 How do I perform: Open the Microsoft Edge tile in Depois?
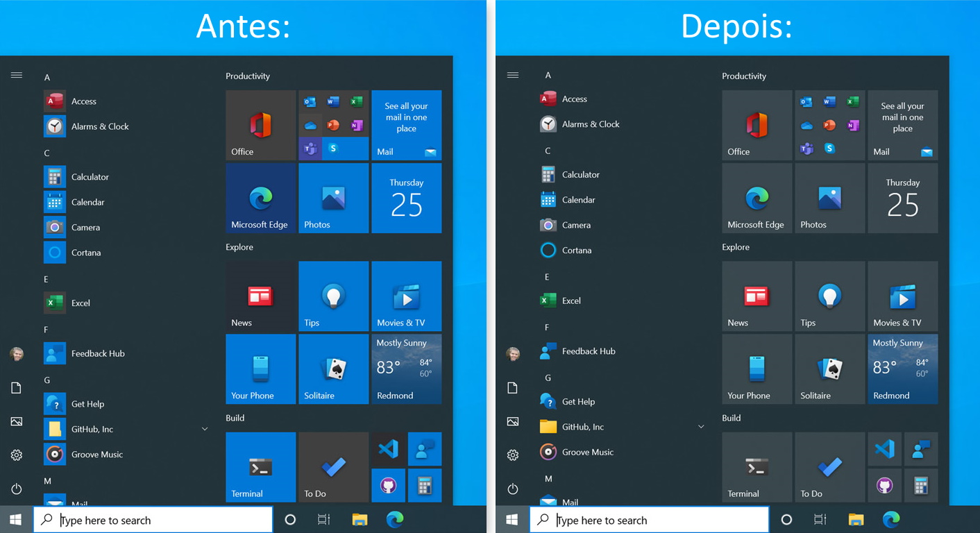(757, 198)
